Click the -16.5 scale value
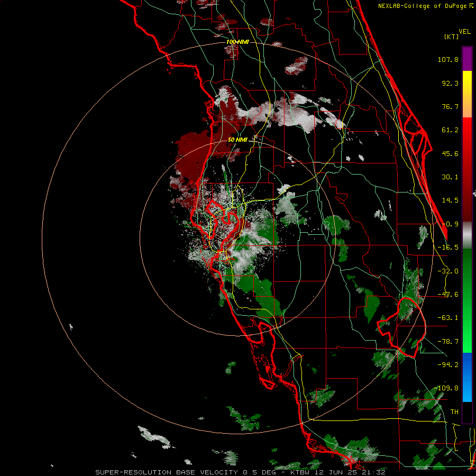476x476 pixels. pyautogui.click(x=448, y=248)
